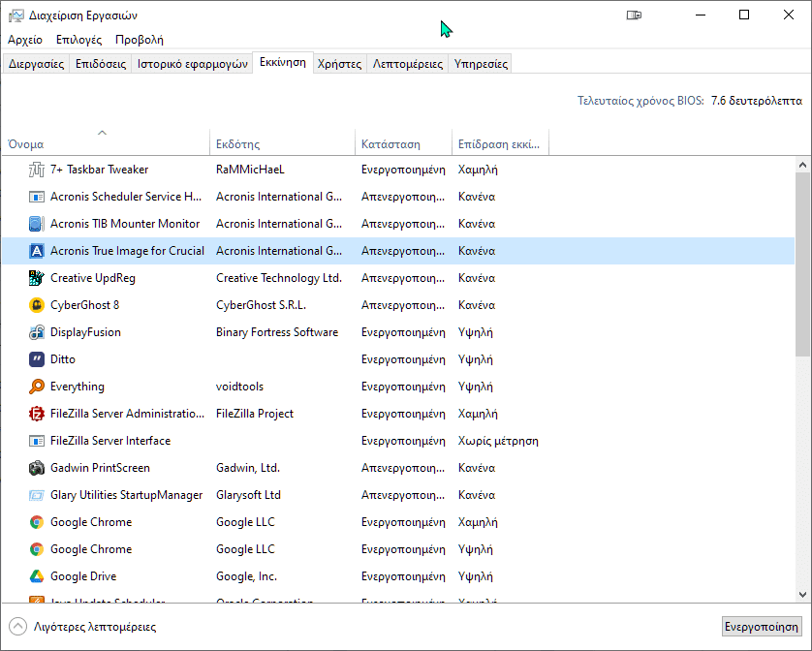This screenshot has width=812, height=651.
Task: Click the Glarysoft Ltd publisher cell
Action: (249, 495)
